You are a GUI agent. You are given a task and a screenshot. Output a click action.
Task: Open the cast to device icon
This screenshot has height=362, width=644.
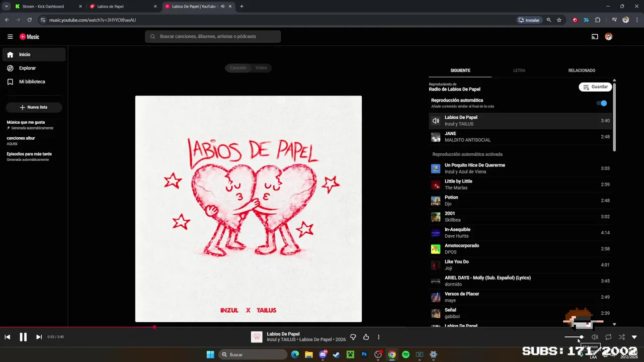click(x=595, y=37)
